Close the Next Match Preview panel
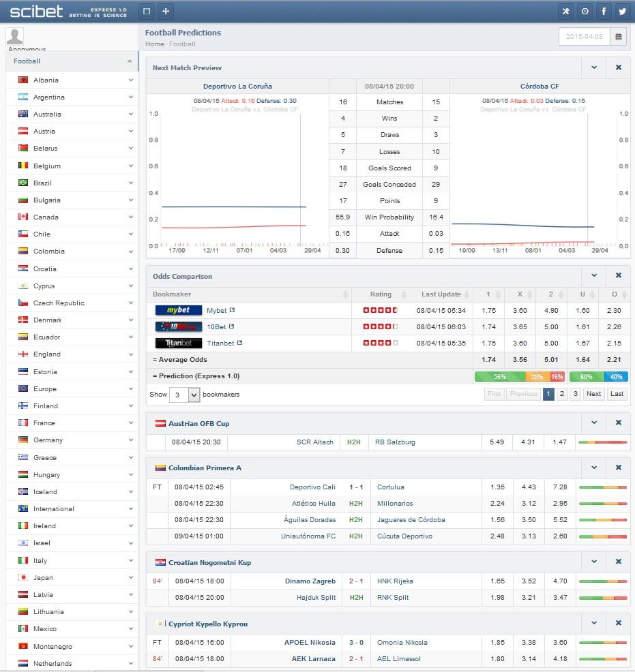635x672 pixels. click(x=618, y=67)
